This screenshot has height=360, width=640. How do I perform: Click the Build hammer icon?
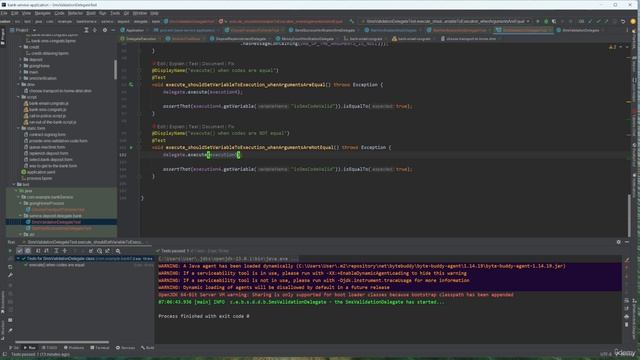pyautogui.click(x=351, y=21)
